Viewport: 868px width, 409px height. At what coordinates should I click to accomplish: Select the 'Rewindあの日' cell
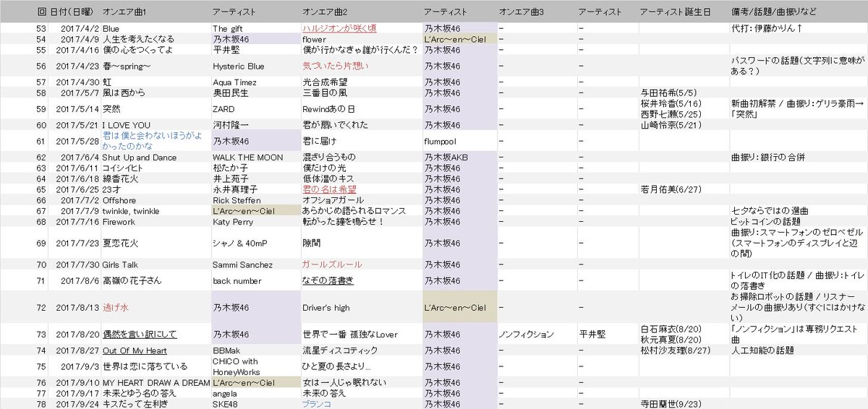point(329,109)
